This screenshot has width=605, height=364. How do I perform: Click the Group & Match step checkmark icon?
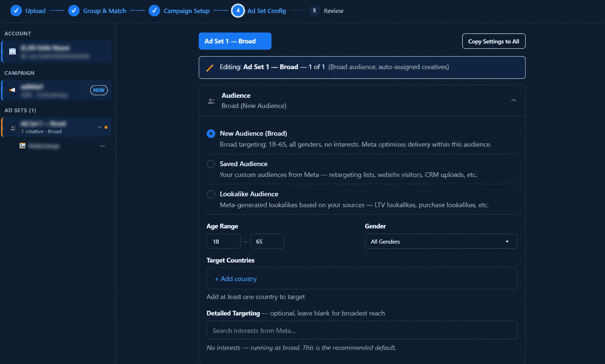[74, 11]
